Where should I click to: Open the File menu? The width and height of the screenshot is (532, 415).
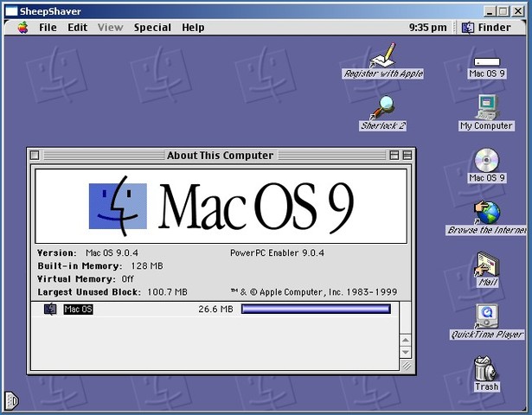(x=48, y=28)
